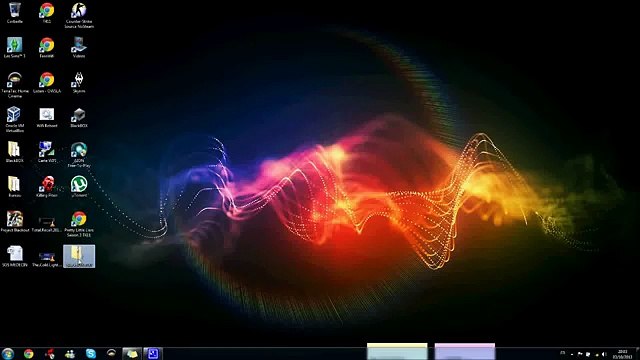Open Pretty Little Liars Chrome shortcut
Image resolution: width=640 pixels, height=360 pixels.
tap(79, 224)
